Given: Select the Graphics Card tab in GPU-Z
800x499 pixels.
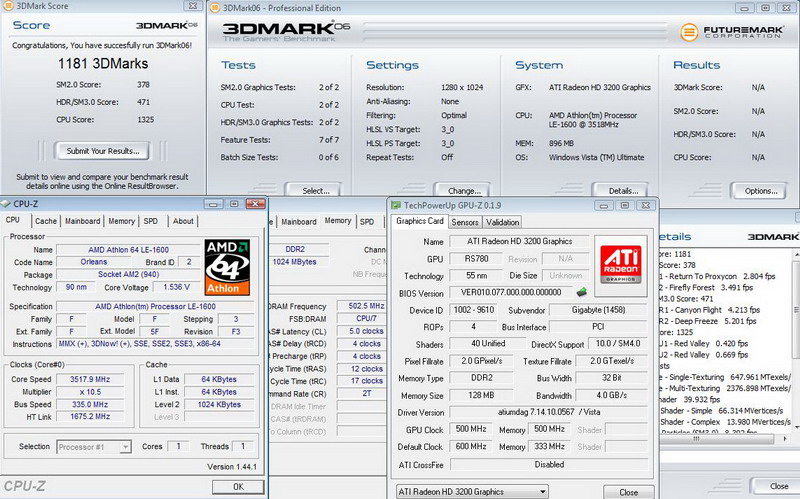Looking at the screenshot, I should [419, 221].
